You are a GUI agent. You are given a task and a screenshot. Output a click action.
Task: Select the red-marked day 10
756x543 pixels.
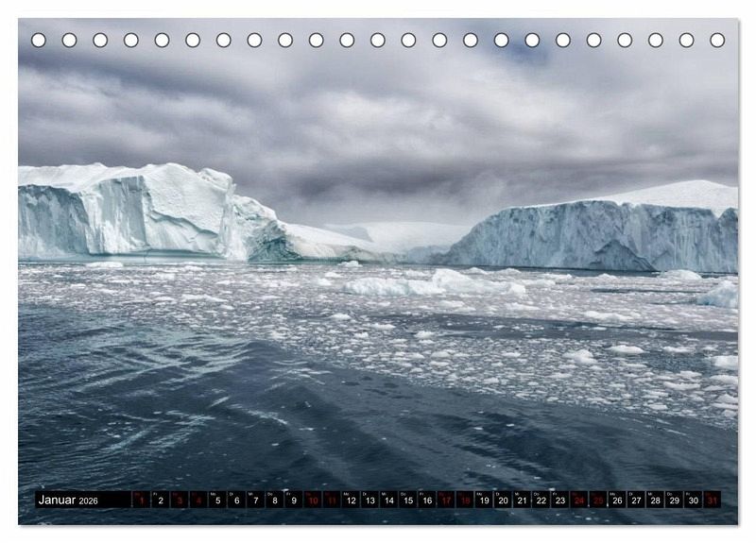coord(312,501)
